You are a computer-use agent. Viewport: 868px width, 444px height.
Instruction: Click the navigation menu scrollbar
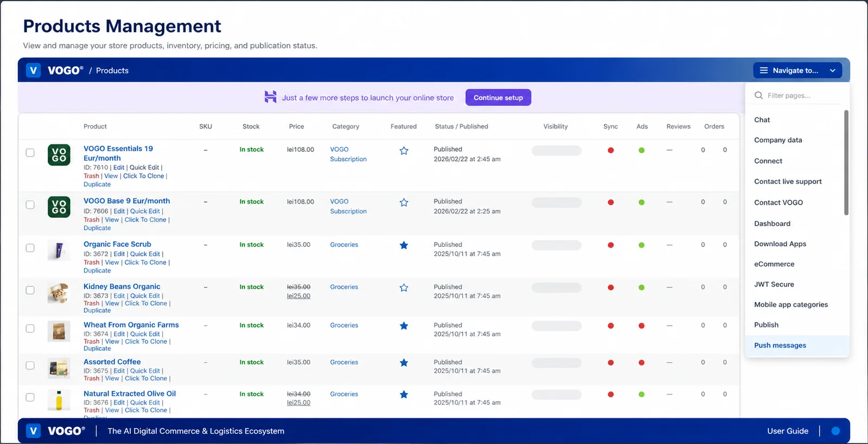coord(846,163)
